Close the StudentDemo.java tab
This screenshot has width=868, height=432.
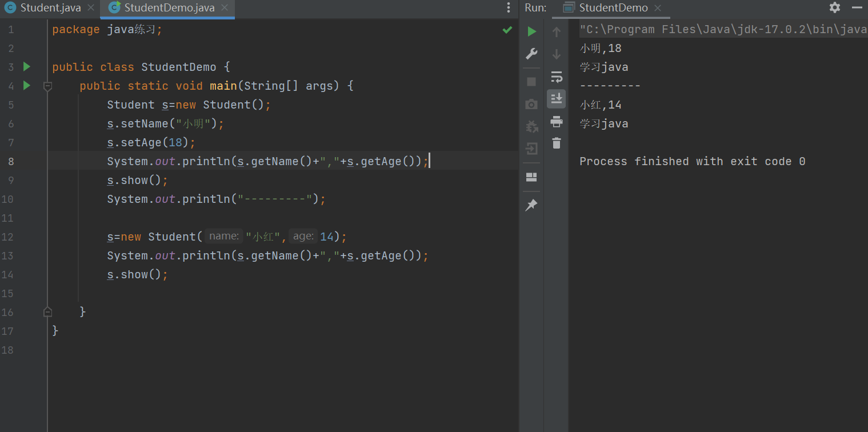tap(225, 8)
